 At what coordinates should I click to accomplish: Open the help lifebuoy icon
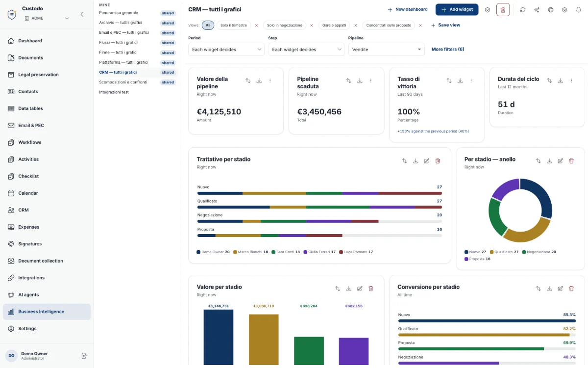click(x=551, y=9)
